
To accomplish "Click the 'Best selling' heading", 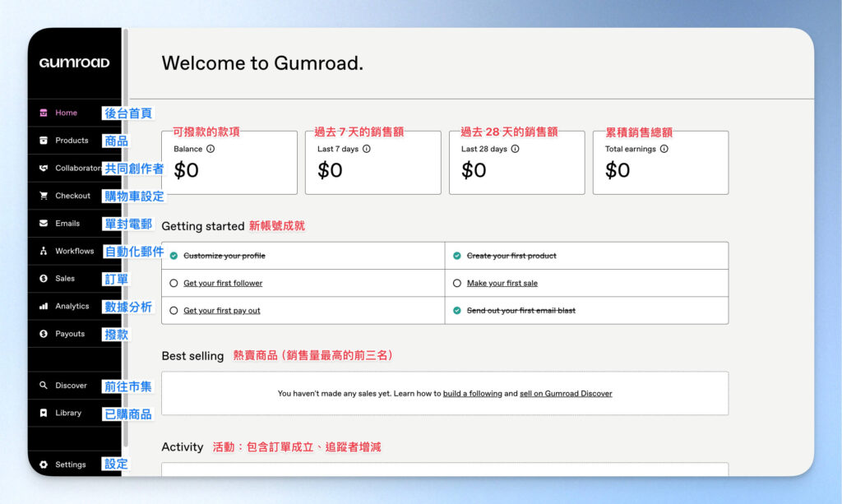I will [x=192, y=356].
